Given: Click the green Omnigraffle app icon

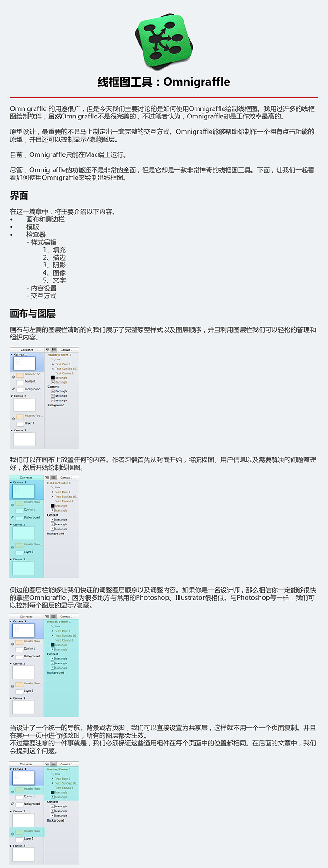Looking at the screenshot, I should click(164, 41).
